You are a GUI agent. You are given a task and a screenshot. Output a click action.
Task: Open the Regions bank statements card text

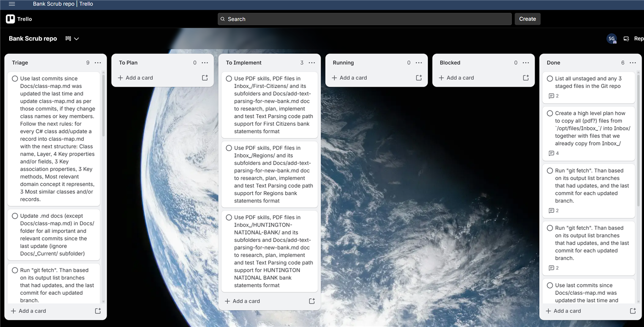point(273,175)
